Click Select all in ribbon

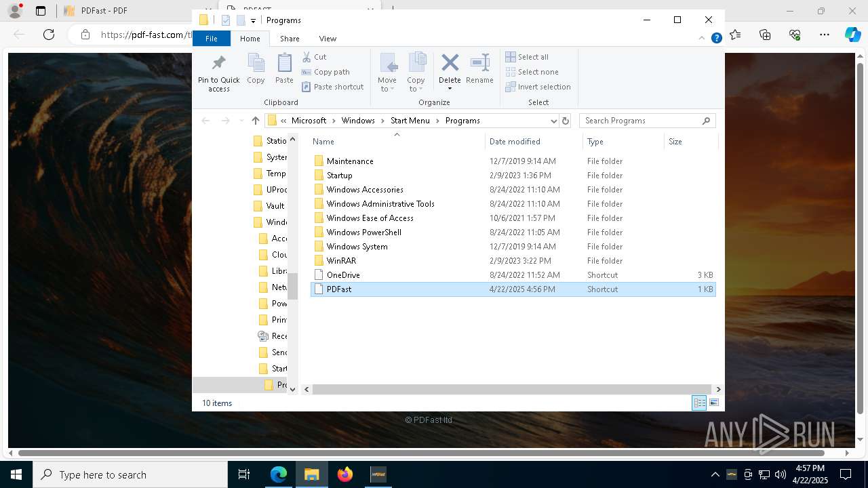click(x=527, y=57)
